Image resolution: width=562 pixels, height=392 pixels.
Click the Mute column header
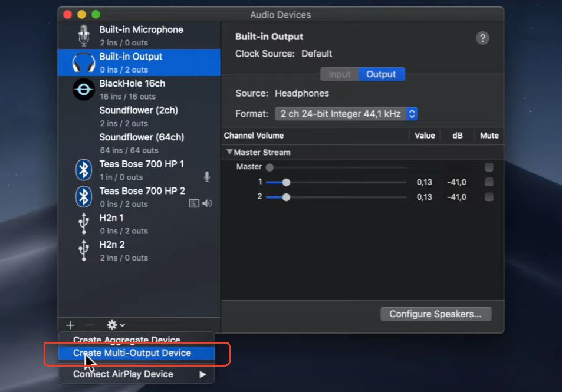[x=489, y=136]
